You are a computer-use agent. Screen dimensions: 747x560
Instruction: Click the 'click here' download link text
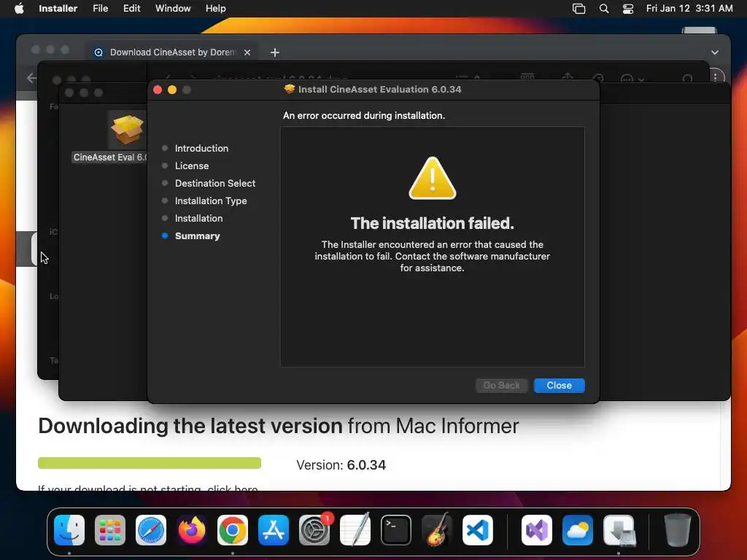coord(233,488)
